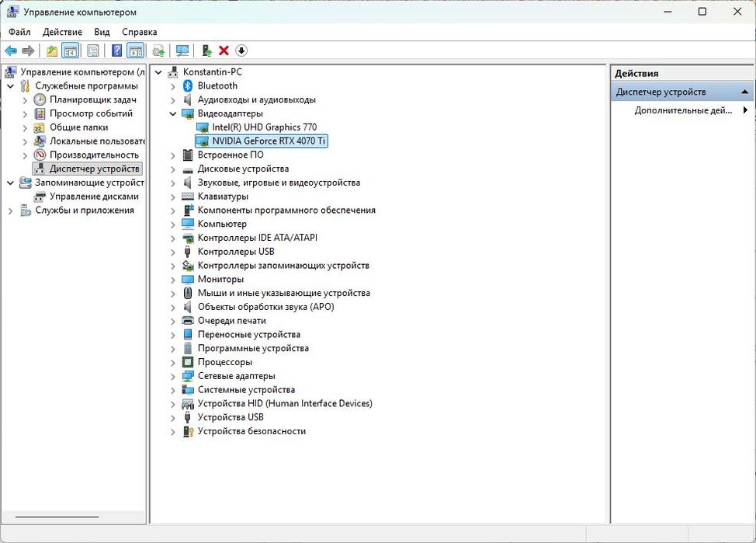The image size is (756, 543).
Task: Click the Сетевые адаптеры network icon
Action: point(188,376)
